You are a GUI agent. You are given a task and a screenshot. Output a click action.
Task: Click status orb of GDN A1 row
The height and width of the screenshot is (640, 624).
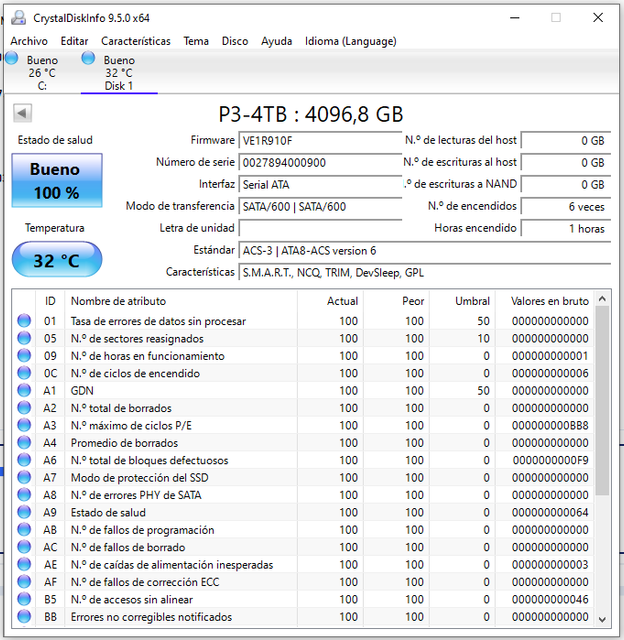point(24,391)
